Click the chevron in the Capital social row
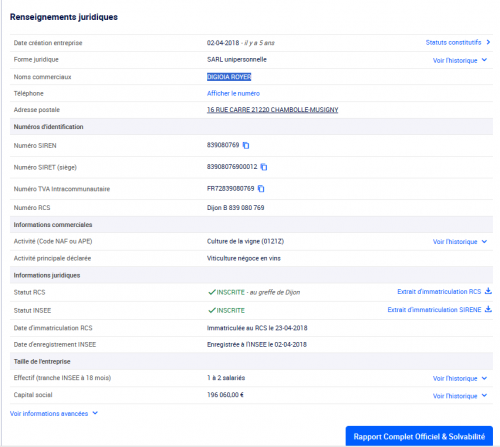This screenshot has width=500, height=447. [x=484, y=395]
